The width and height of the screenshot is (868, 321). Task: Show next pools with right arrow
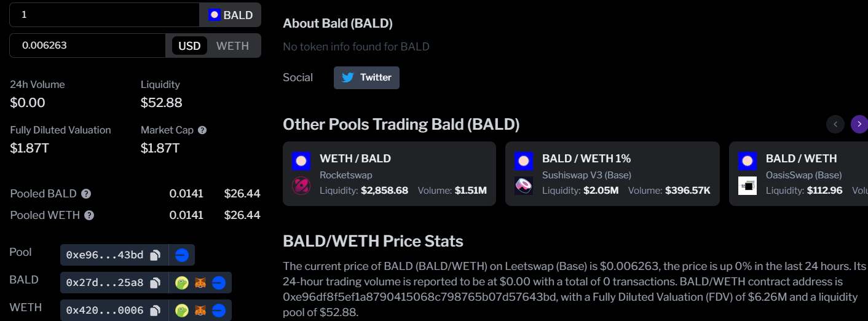click(x=859, y=124)
